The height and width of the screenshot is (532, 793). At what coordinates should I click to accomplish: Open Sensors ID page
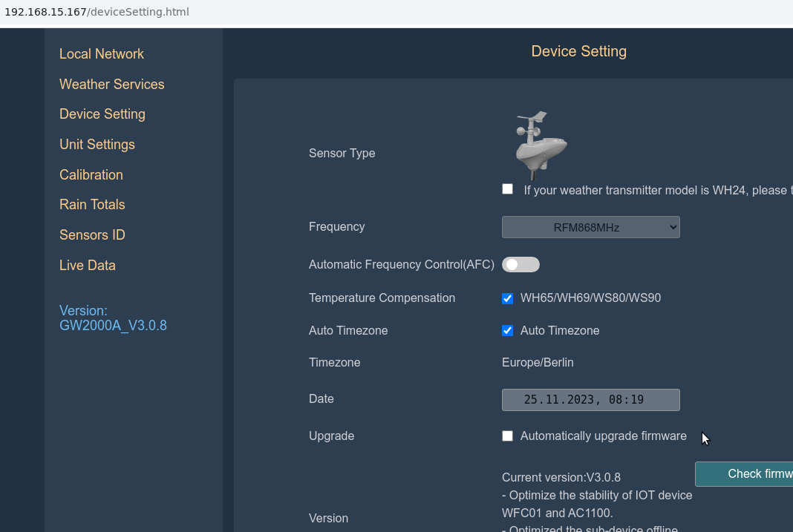pos(92,235)
